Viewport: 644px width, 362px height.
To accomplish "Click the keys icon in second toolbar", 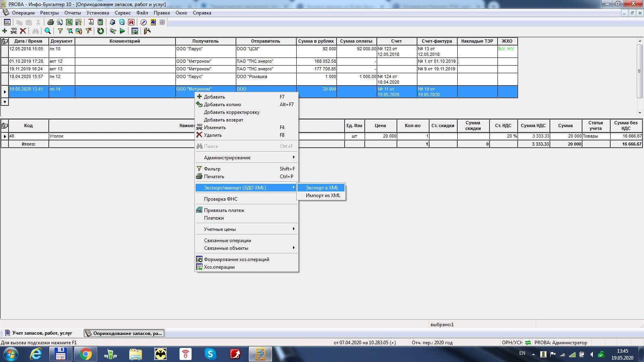I will [113, 31].
